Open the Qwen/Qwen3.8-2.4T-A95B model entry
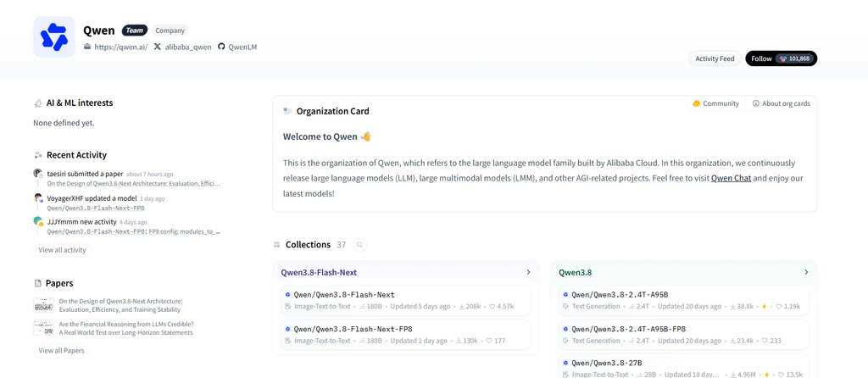868x378 pixels. point(683,300)
